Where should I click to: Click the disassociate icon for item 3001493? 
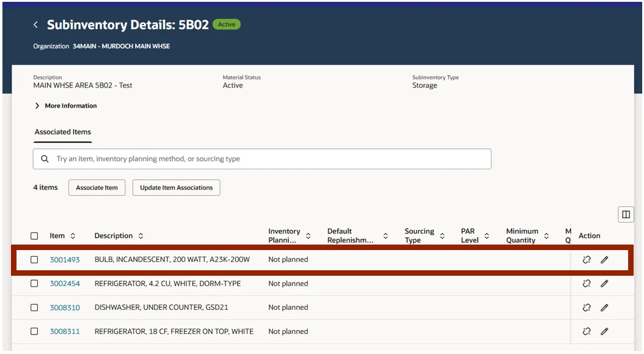click(587, 260)
